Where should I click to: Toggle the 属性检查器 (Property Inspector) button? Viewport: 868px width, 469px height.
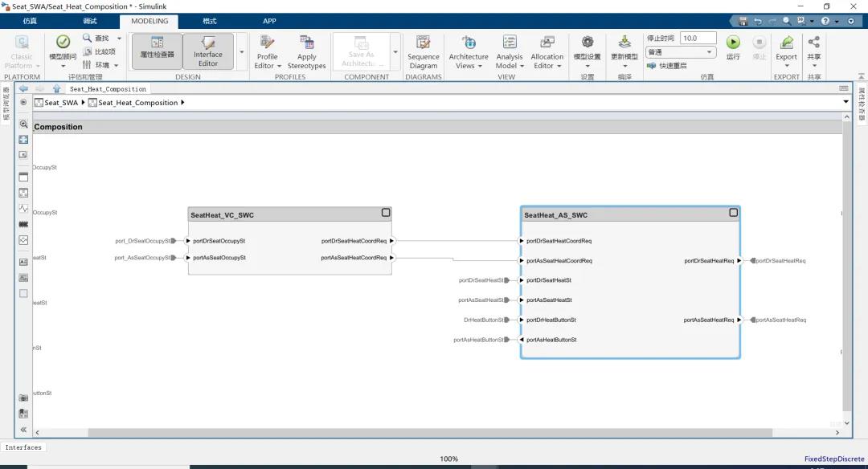pyautogui.click(x=157, y=50)
